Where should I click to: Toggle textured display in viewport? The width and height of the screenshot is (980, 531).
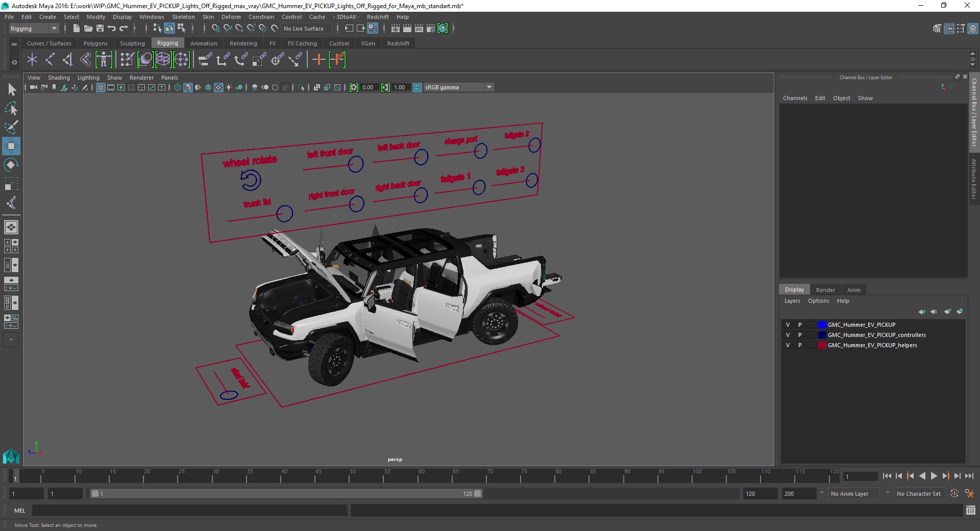click(218, 87)
